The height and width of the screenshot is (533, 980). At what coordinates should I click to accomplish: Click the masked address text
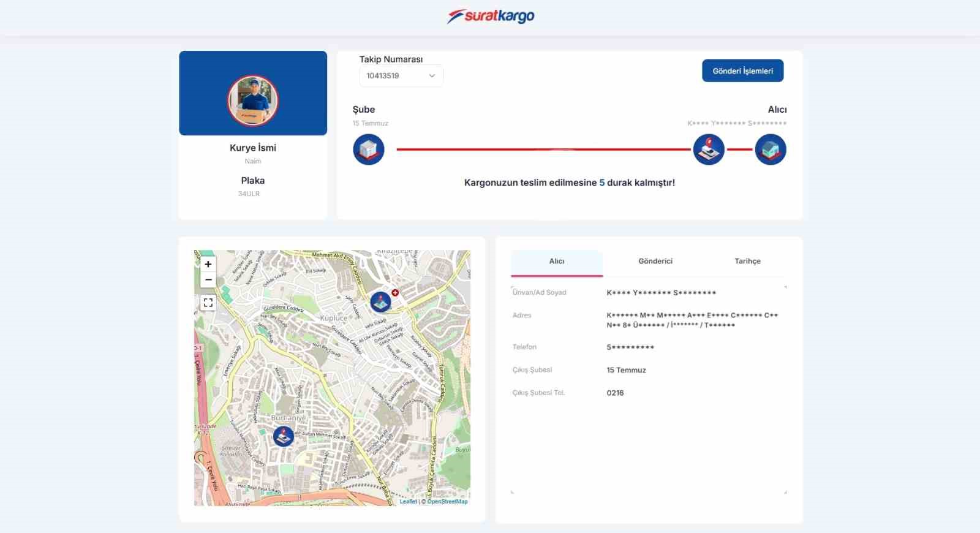[692, 320]
